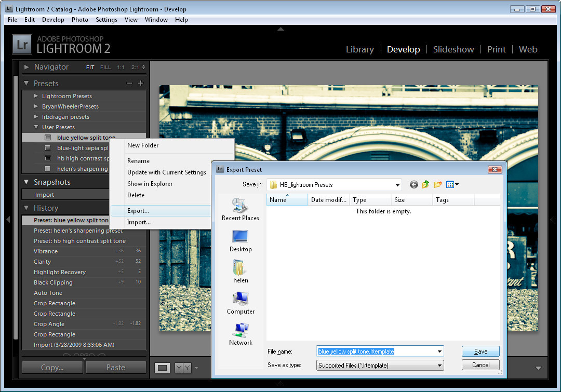Set Navigator zoom to FILL

tap(105, 67)
